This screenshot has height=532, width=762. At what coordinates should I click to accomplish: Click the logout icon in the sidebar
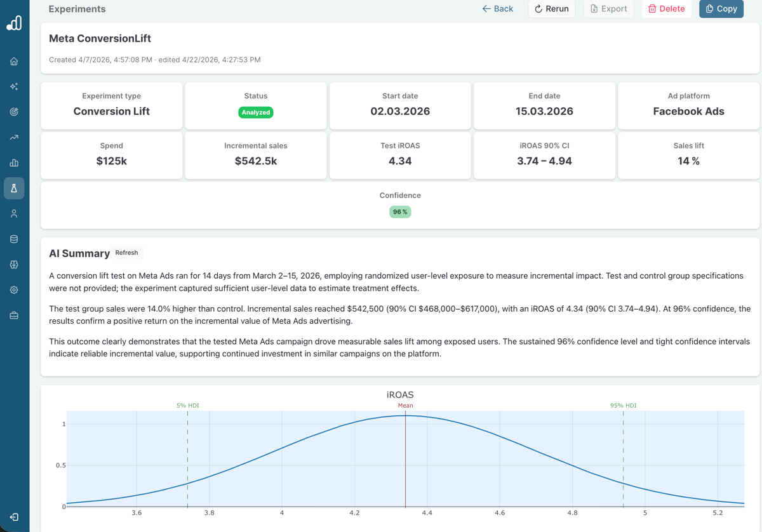coord(14,517)
